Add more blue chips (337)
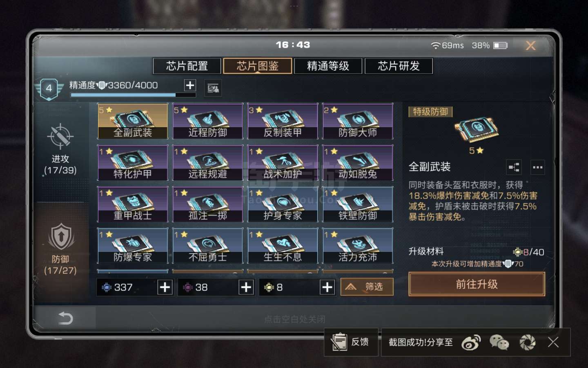Viewport: 588px width, 368px height. [x=165, y=287]
